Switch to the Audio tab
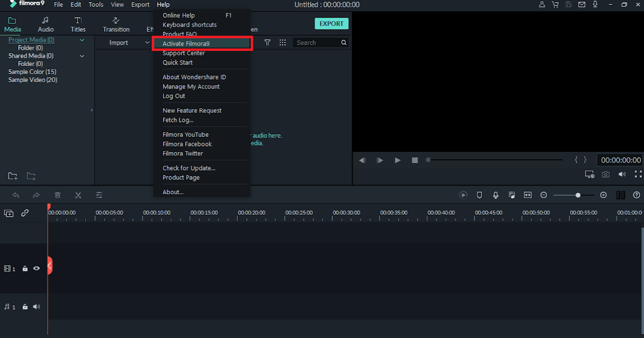The width and height of the screenshot is (644, 338). (46, 25)
